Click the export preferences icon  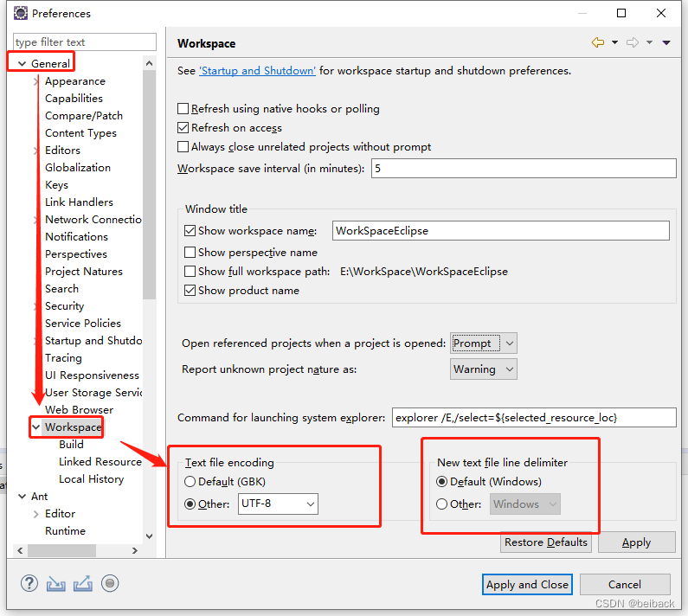coord(83,583)
